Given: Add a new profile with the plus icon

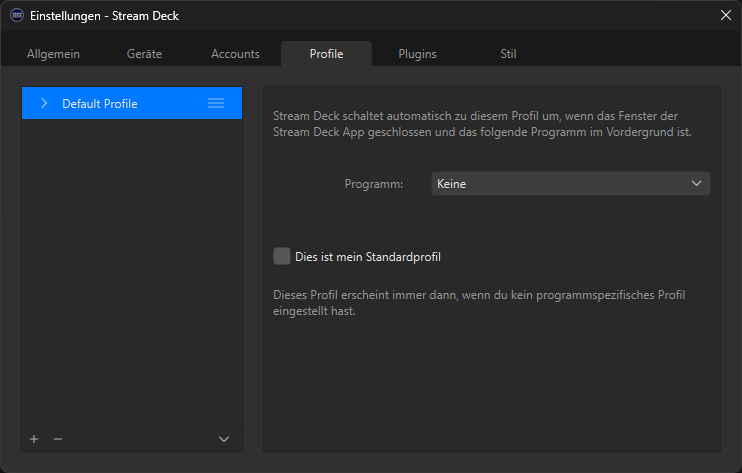Looking at the screenshot, I should (x=34, y=439).
